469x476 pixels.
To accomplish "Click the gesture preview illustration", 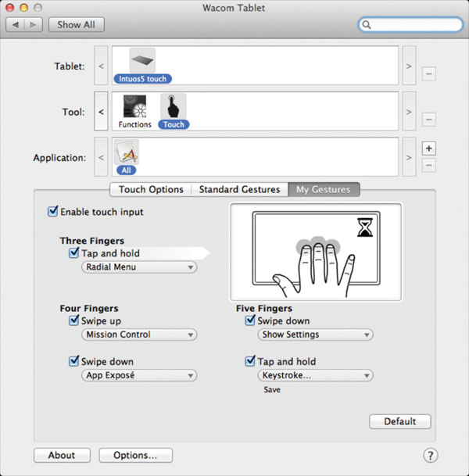I will (x=316, y=252).
